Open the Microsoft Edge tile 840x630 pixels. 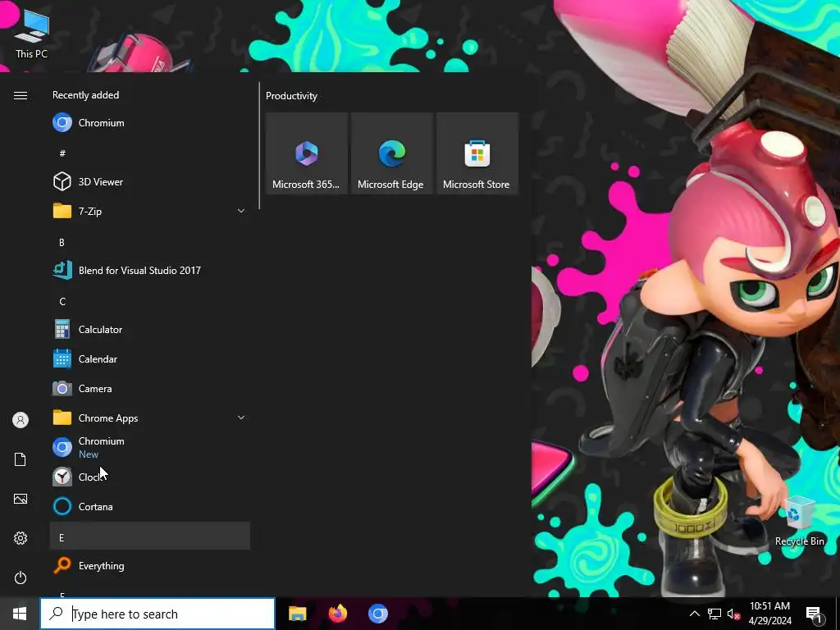coord(391,153)
